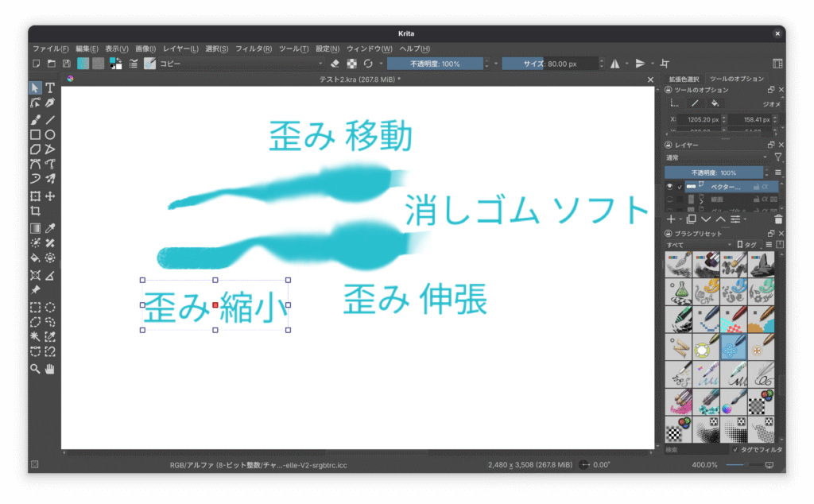Open the コピー blending mode dropdown
Screen dimensions: 814x504
[x=241, y=64]
